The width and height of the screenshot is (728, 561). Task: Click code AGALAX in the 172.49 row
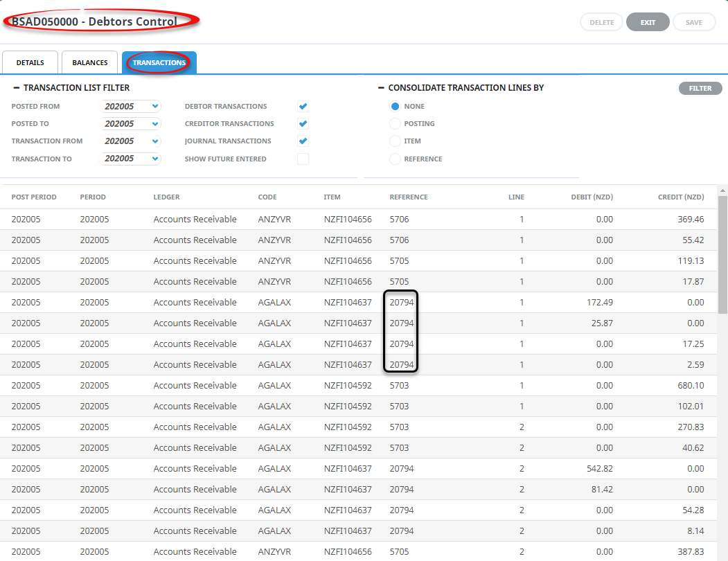pyautogui.click(x=274, y=303)
